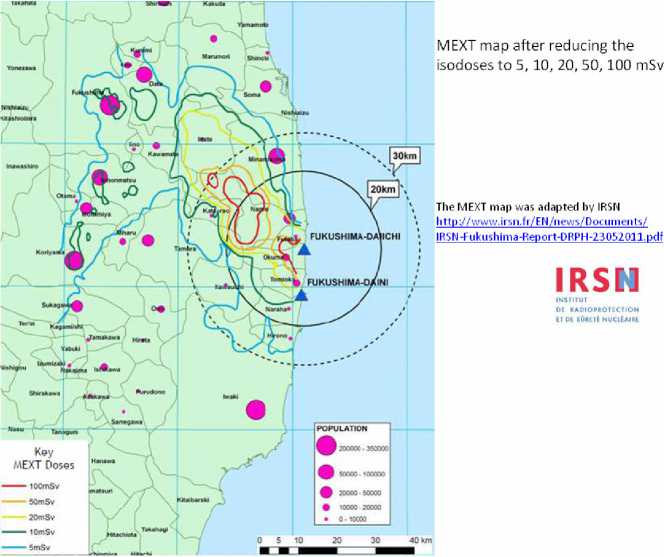Click the 'MEXT map after reducing the' title text
The image size is (664, 557).
tap(535, 46)
